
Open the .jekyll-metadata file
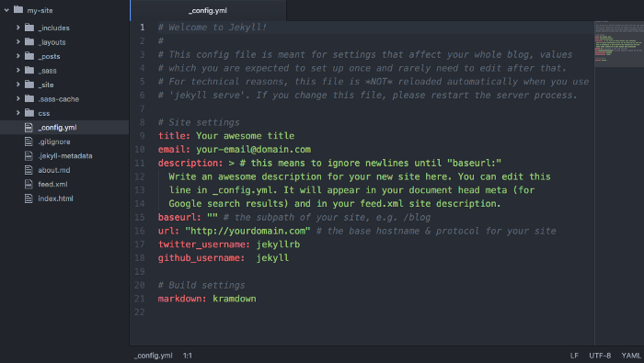click(x=64, y=156)
